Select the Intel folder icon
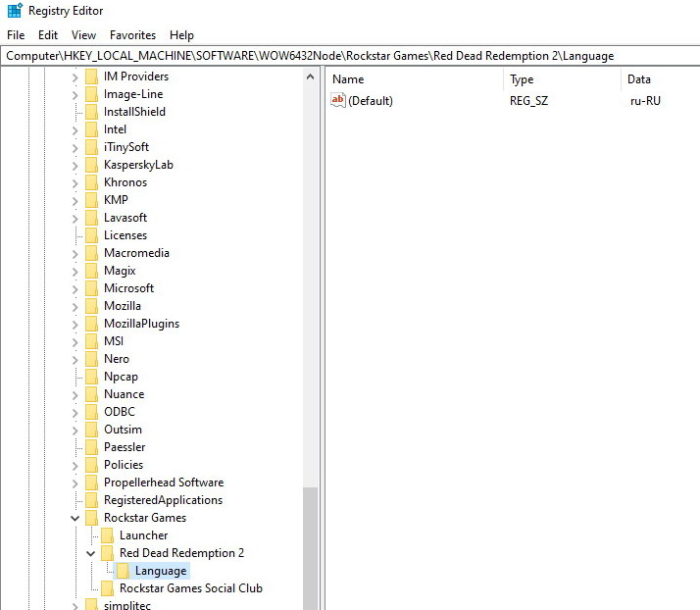This screenshot has width=700, height=610. [91, 129]
